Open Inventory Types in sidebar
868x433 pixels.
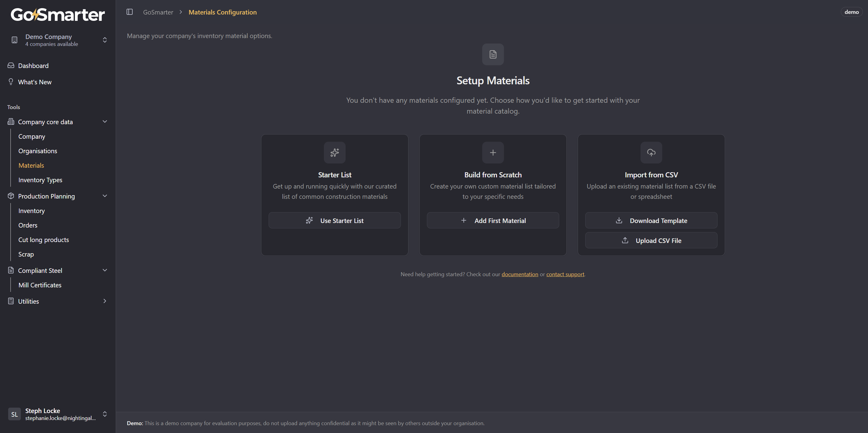coord(40,180)
